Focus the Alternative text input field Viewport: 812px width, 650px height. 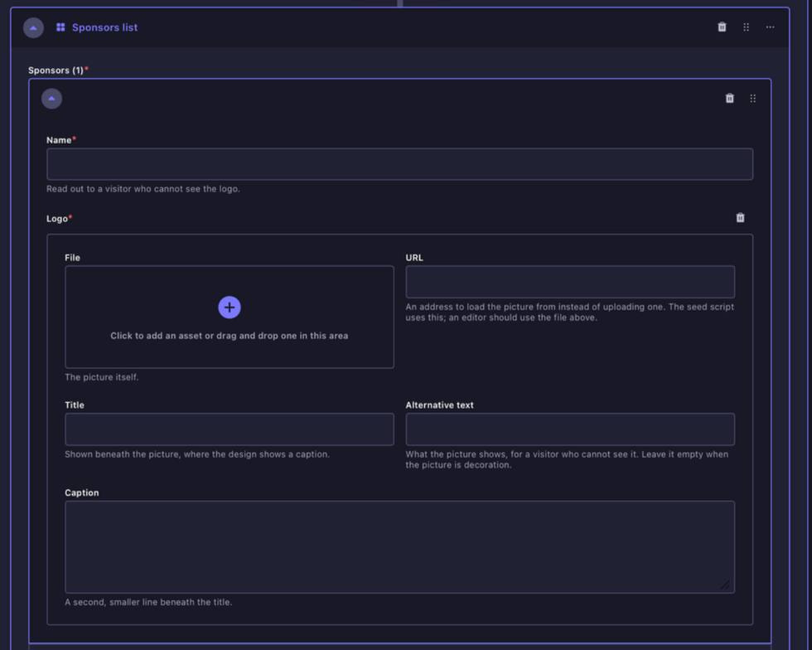(x=570, y=429)
